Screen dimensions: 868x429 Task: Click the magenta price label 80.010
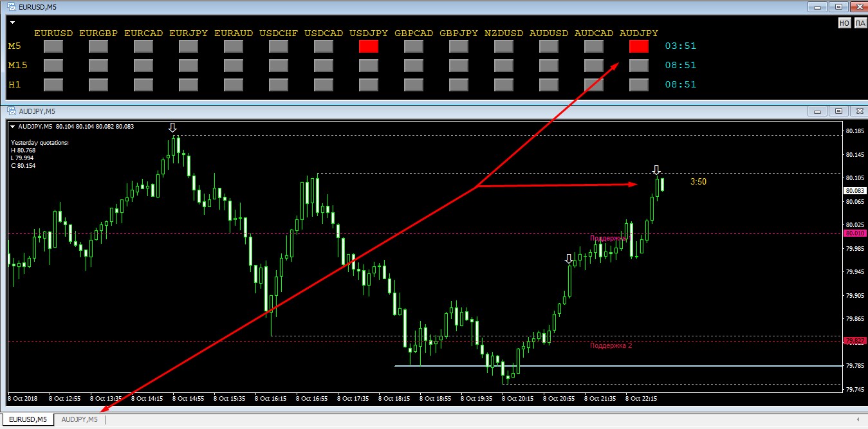point(855,233)
